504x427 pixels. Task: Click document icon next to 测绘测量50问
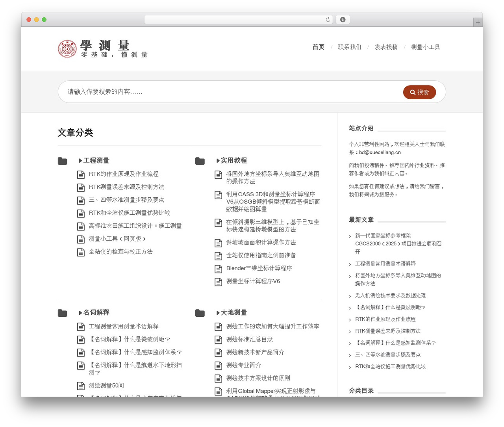81,386
